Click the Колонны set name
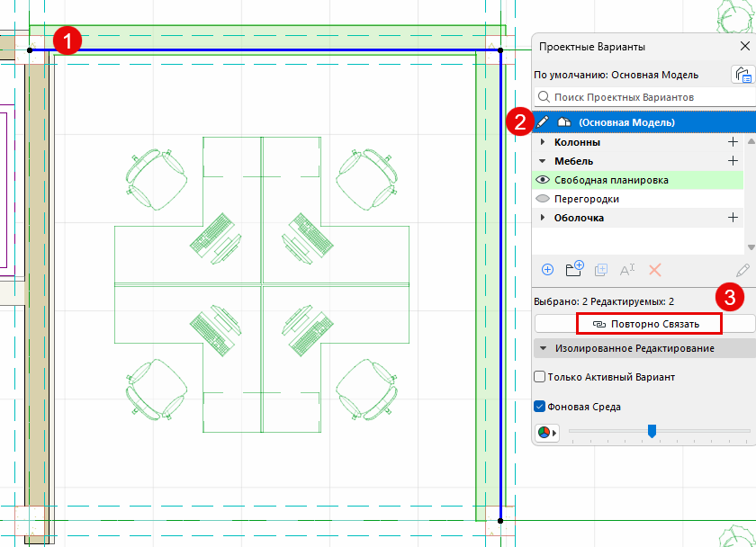 click(x=577, y=142)
